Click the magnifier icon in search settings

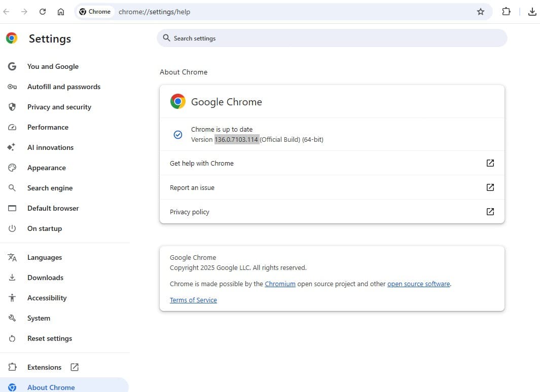[x=166, y=38]
